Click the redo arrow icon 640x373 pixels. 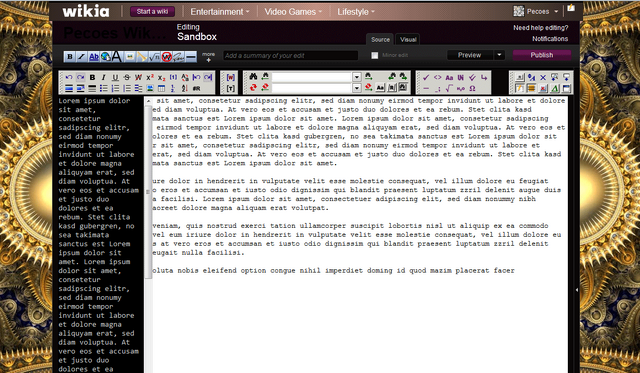click(x=80, y=77)
